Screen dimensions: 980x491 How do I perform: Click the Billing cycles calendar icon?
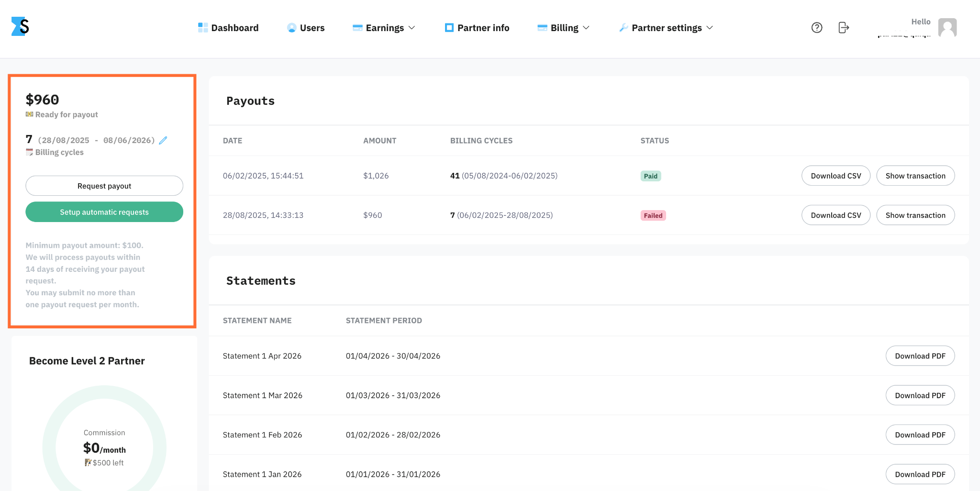pos(30,152)
